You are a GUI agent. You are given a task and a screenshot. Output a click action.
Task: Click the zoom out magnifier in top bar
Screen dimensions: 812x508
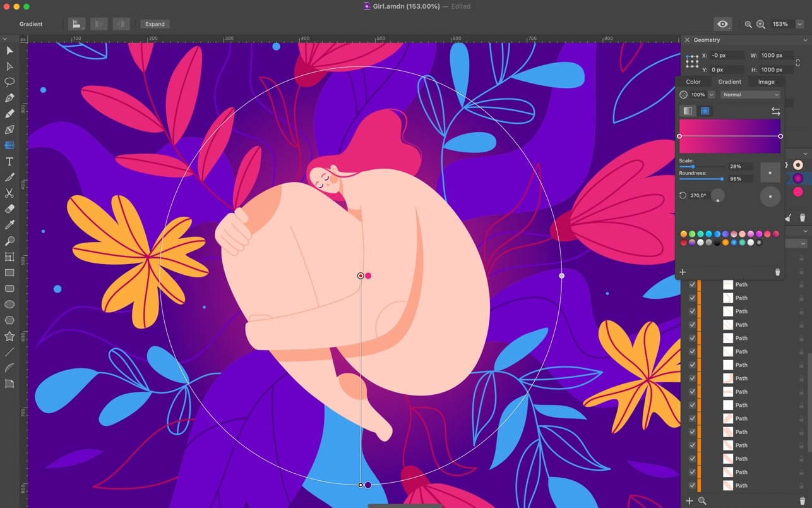tap(748, 24)
